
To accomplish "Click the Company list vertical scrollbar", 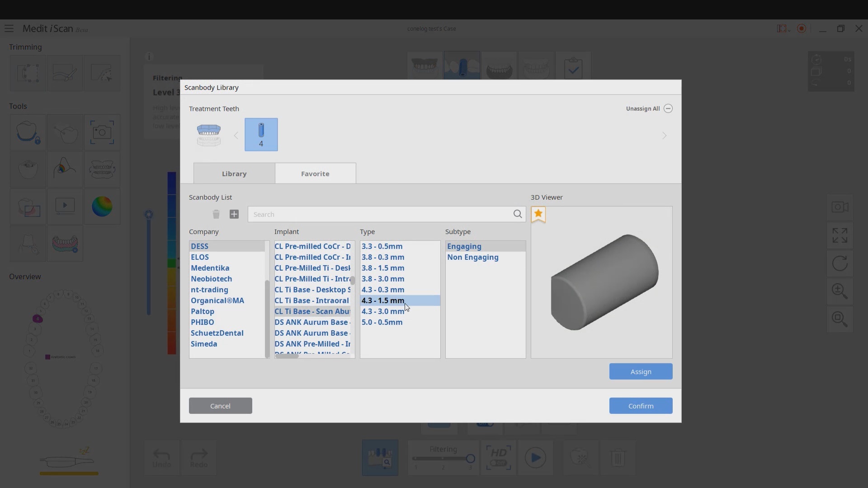I will (x=267, y=319).
